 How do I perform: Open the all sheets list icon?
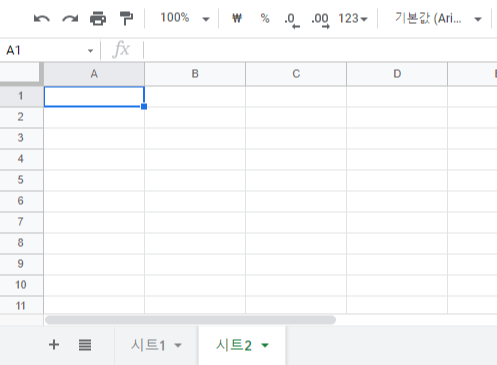click(x=85, y=345)
